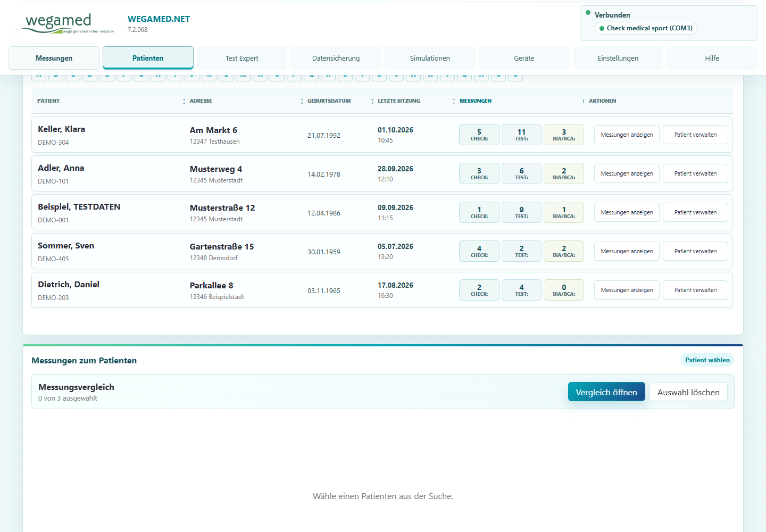Screen dimensions: 766x532
Task: Sort by the LETZTE SITZUNG column header
Action: (x=399, y=101)
